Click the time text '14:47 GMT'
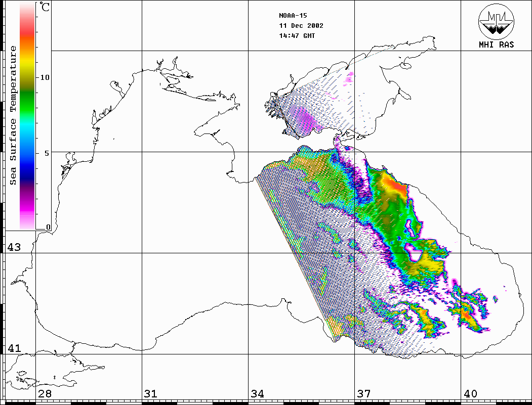The height and width of the screenshot is (405, 532). pos(297,35)
